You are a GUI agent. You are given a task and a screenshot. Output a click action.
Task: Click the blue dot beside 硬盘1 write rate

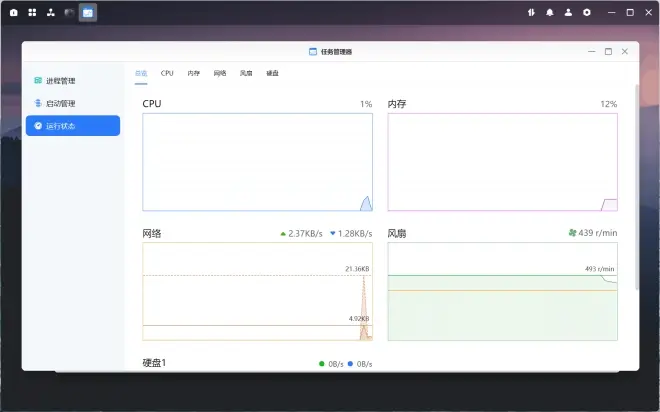coord(350,364)
